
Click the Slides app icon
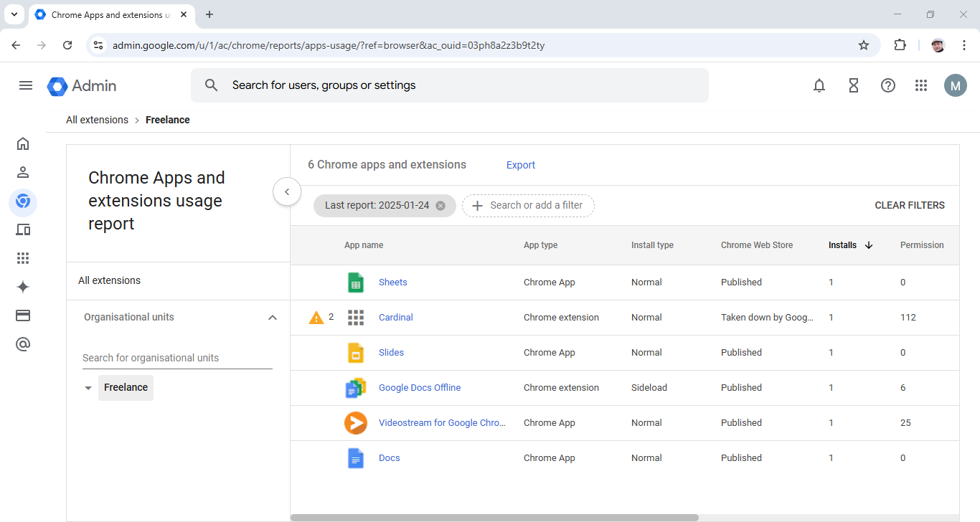click(356, 353)
